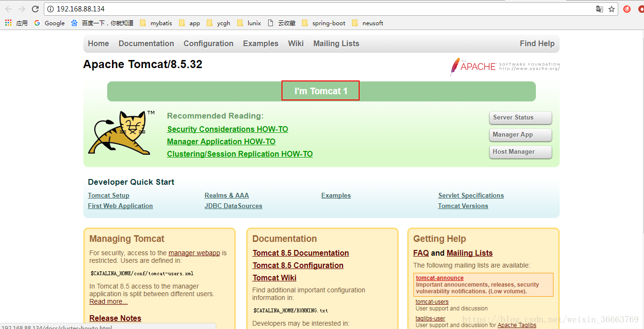The width and height of the screenshot is (644, 329).
Task: Click the Apache Software Foundation logo
Action: point(504,67)
